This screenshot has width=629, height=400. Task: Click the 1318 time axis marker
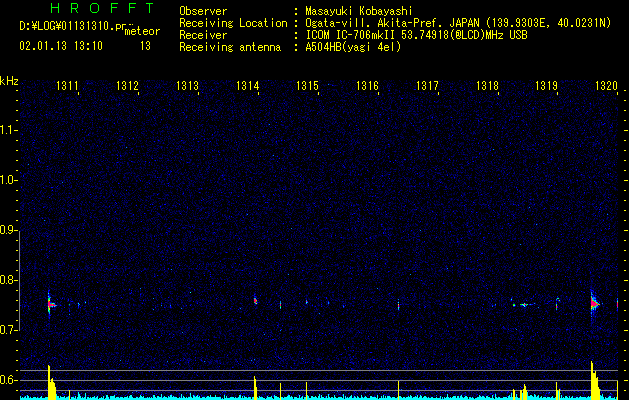coord(487,85)
